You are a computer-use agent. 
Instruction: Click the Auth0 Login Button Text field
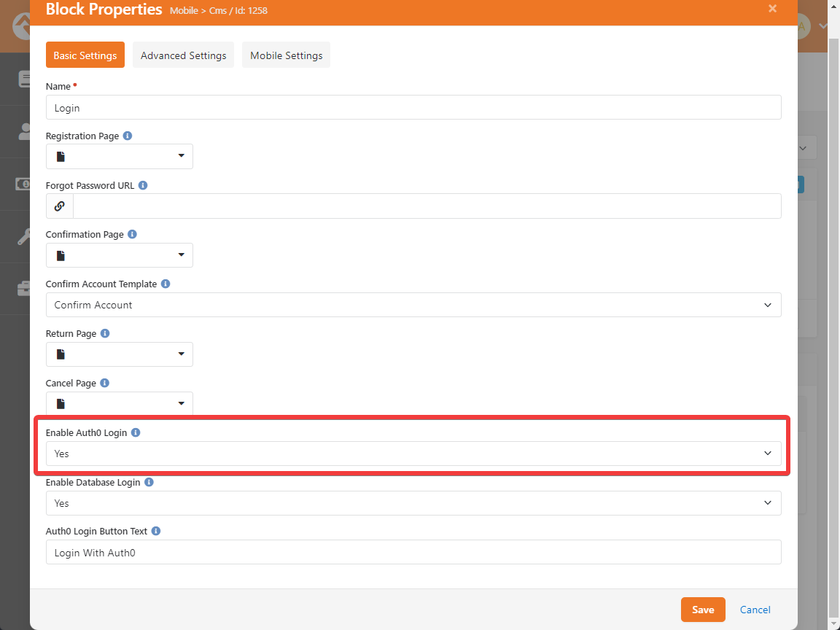click(x=413, y=552)
